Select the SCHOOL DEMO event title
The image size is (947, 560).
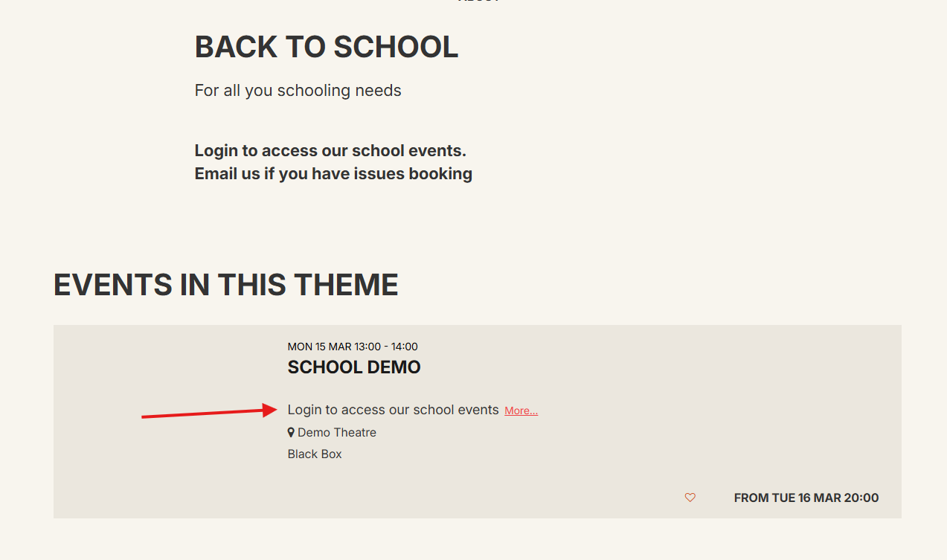[354, 367]
